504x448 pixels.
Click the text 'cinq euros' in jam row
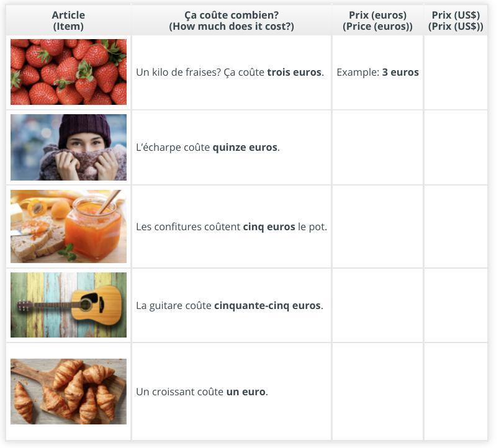[x=269, y=227]
